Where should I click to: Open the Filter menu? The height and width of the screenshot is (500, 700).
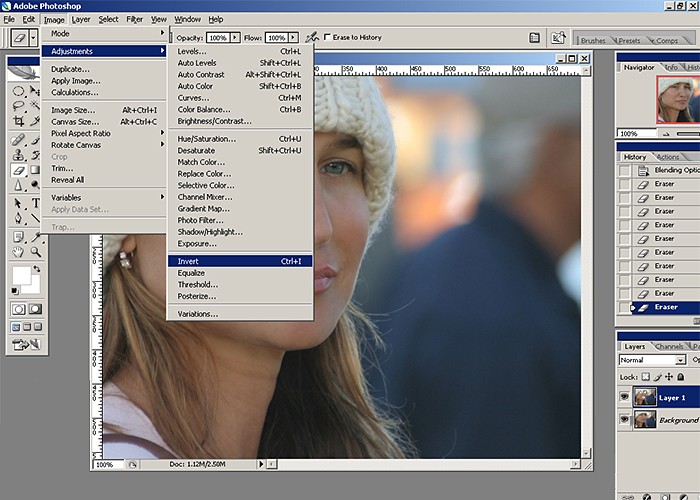[134, 19]
